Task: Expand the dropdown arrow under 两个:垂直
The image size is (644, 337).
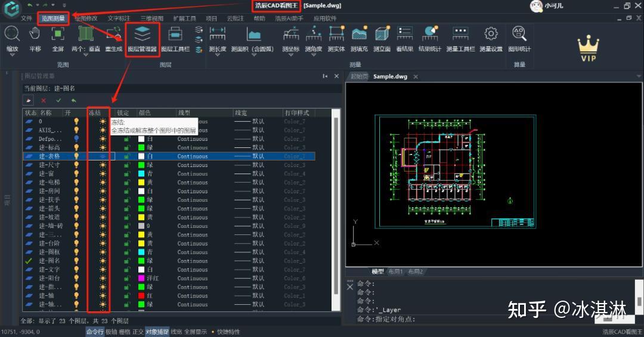Action: pyautogui.click(x=86, y=55)
